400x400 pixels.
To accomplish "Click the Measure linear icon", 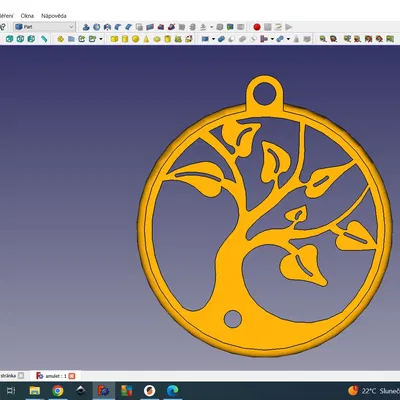I will point(323,39).
